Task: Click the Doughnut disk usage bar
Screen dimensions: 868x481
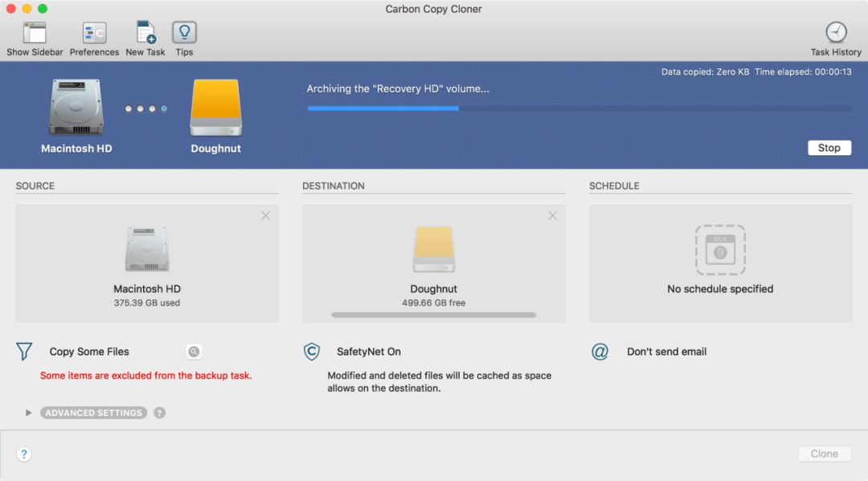Action: point(433,314)
